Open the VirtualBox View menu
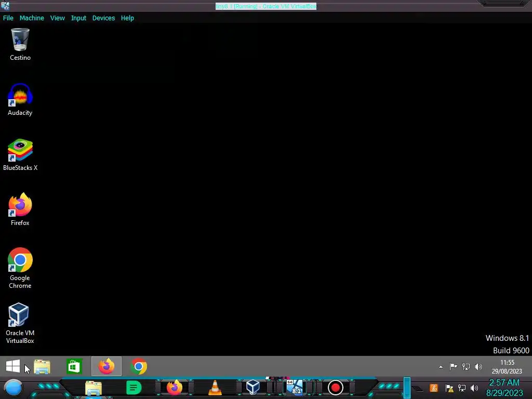This screenshot has height=399, width=532. tap(57, 18)
